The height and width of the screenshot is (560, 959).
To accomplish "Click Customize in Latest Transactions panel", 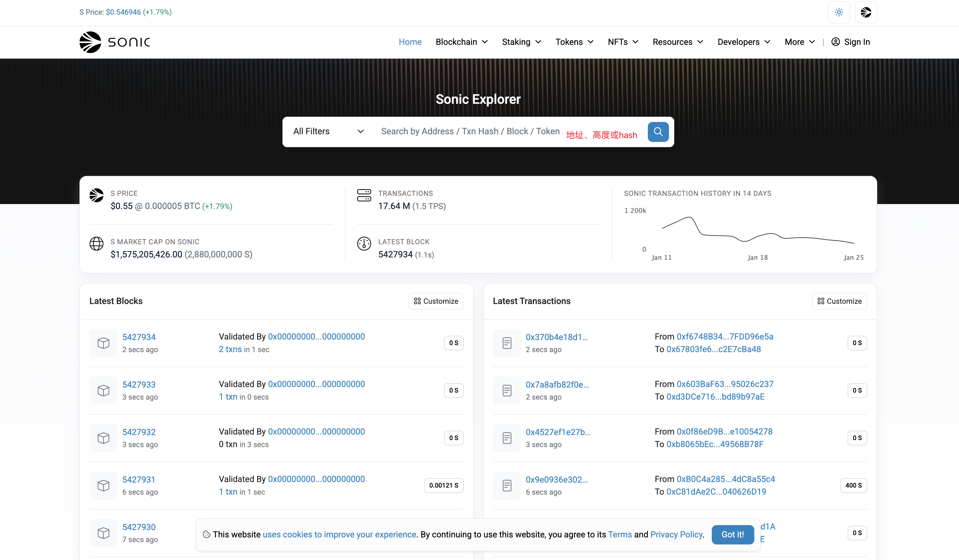I will tap(839, 301).
